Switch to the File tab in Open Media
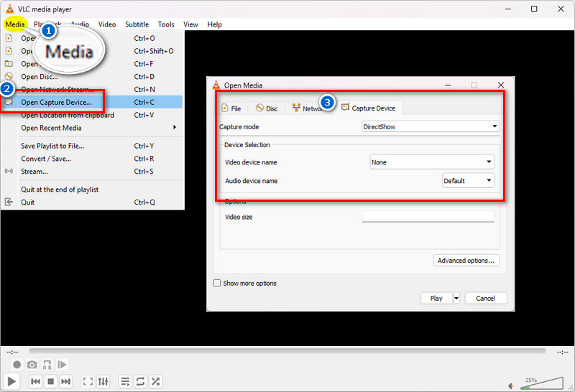 coord(231,108)
